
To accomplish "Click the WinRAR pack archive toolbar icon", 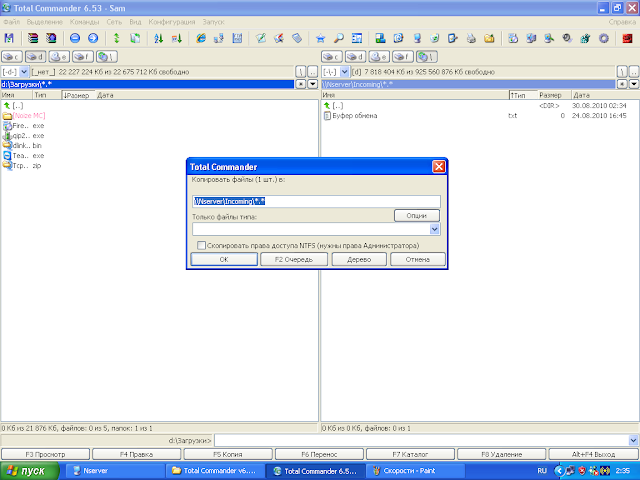I will point(33,38).
